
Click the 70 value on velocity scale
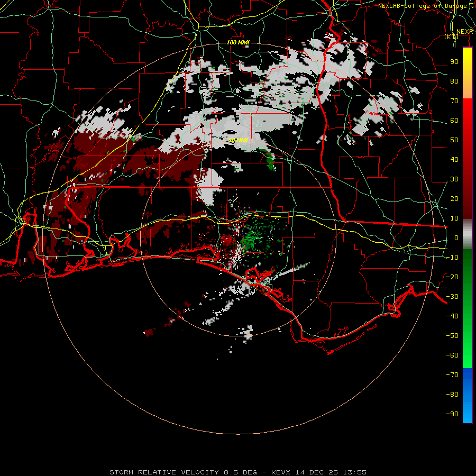coord(454,101)
